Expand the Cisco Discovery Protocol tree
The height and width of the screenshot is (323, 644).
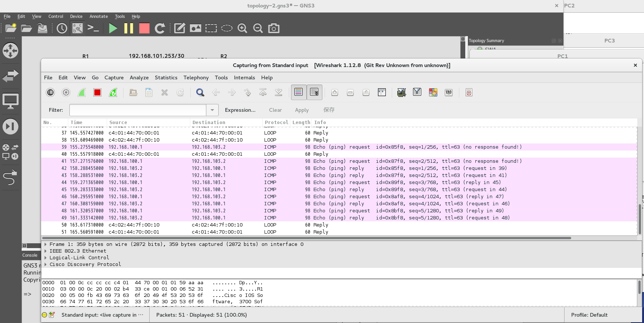(46, 265)
